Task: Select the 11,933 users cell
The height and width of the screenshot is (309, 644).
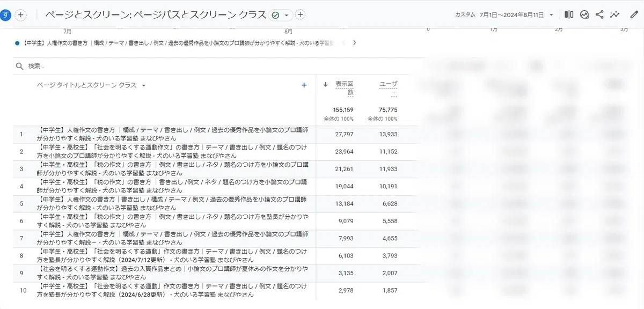Action: [x=388, y=168]
